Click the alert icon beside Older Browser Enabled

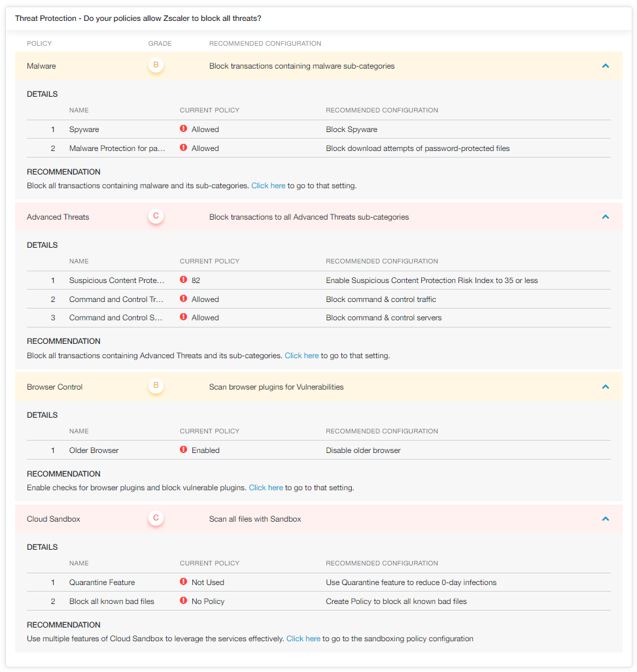click(184, 450)
